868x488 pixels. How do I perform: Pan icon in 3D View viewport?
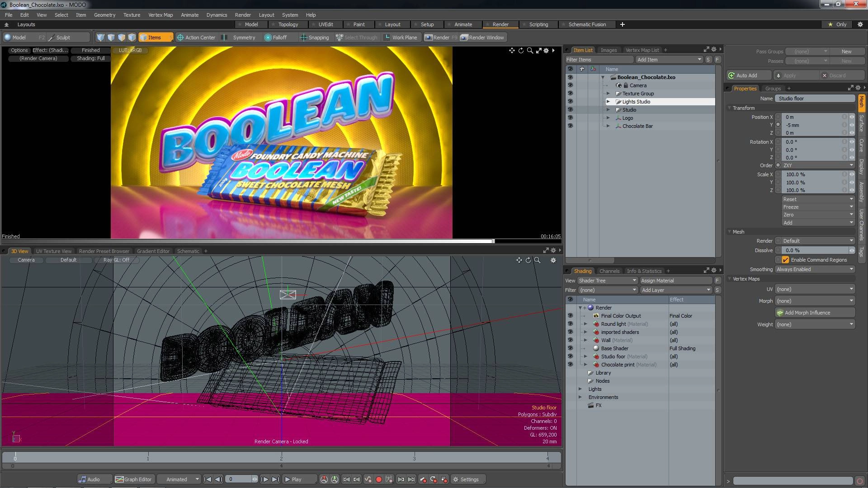(x=519, y=260)
